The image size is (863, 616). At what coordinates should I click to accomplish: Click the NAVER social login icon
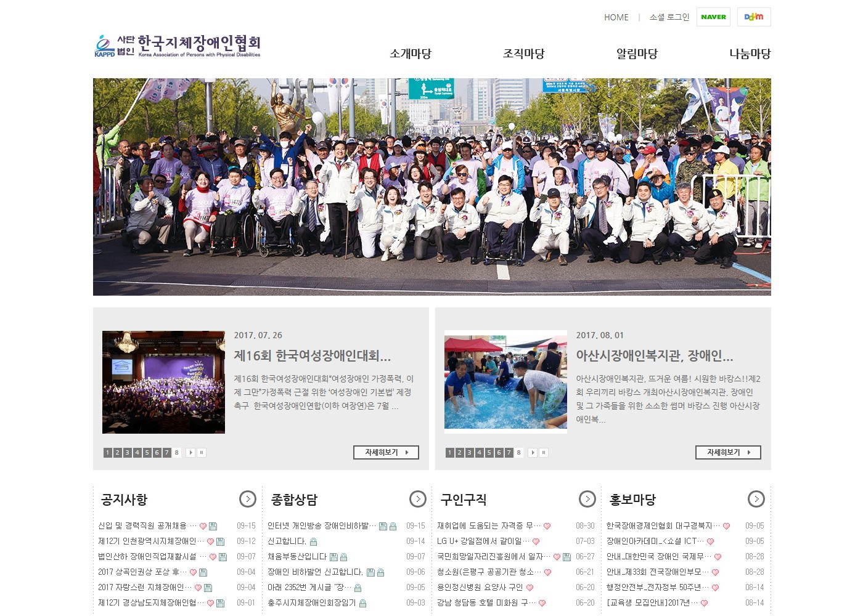[x=713, y=17]
